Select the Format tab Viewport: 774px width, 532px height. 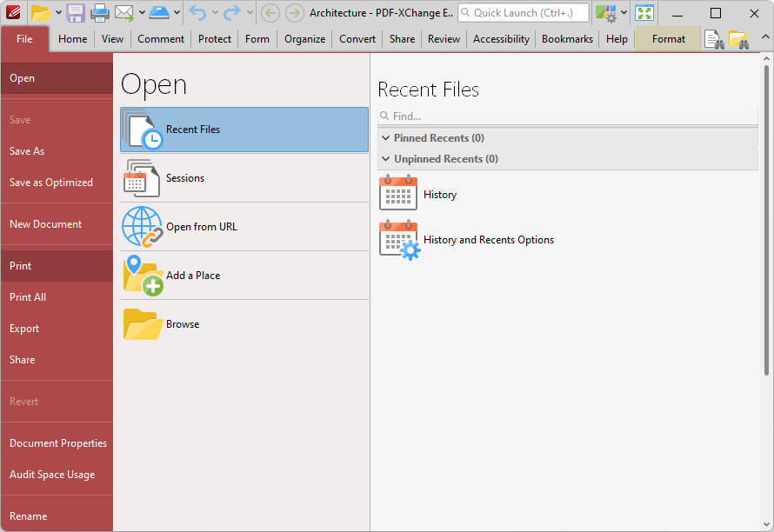(x=669, y=39)
